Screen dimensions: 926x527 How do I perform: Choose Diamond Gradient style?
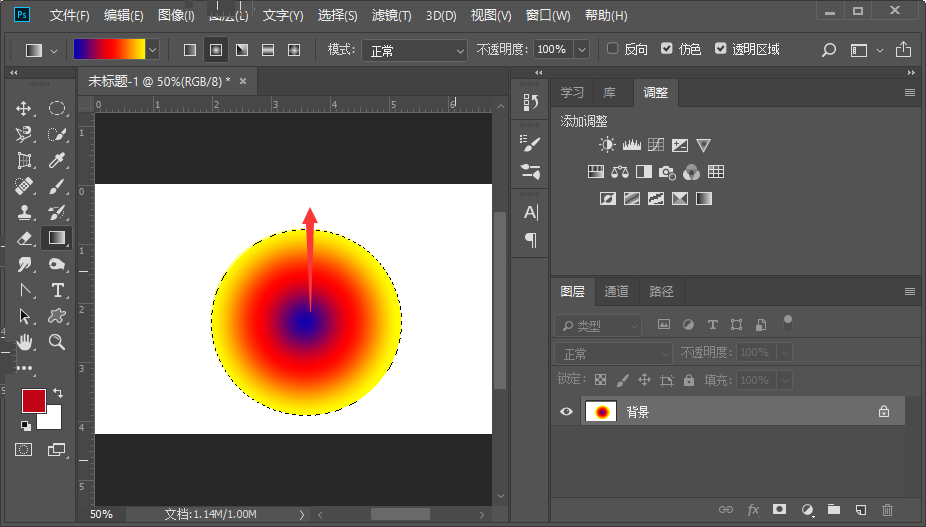tap(294, 50)
